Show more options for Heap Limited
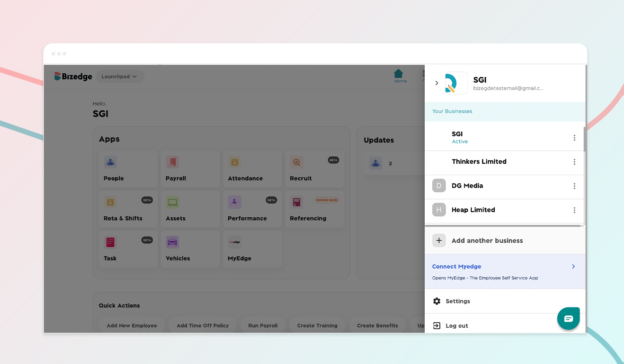Viewport: 624px width, 364px height. (x=574, y=210)
